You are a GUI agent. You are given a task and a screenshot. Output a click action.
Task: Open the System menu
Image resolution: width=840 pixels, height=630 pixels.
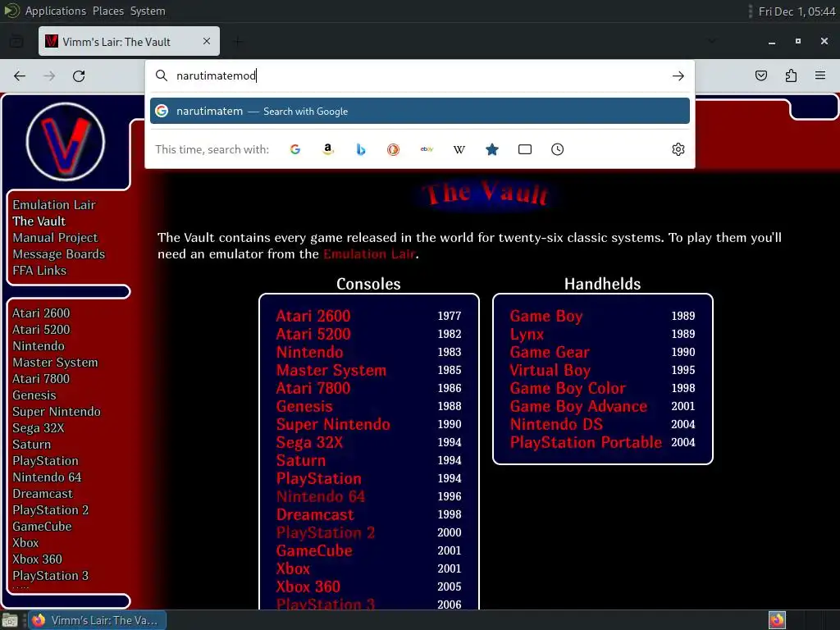pos(148,11)
